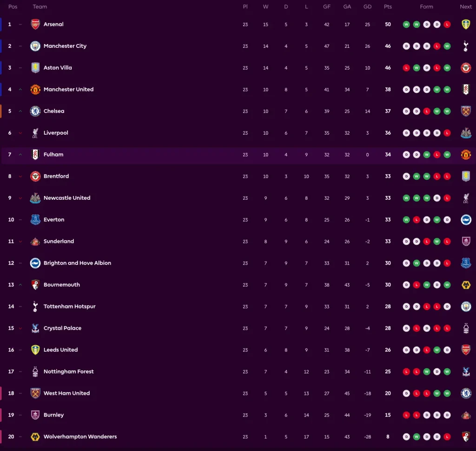The image size is (476, 451).
Task: Open the Nottingham Forest team name link
Action: pos(68,372)
